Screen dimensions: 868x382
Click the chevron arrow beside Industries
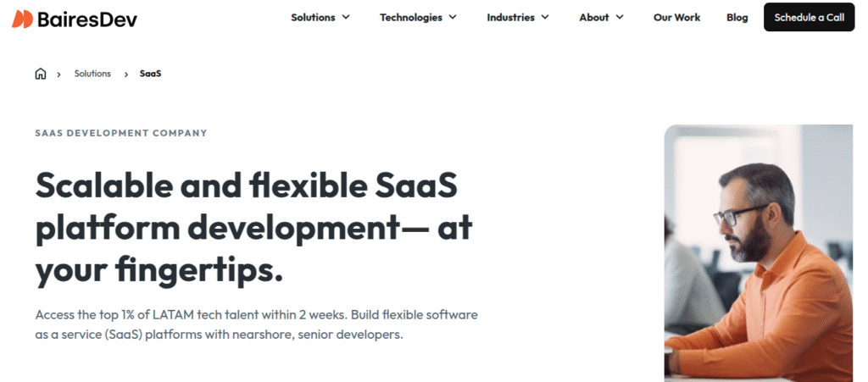545,17
